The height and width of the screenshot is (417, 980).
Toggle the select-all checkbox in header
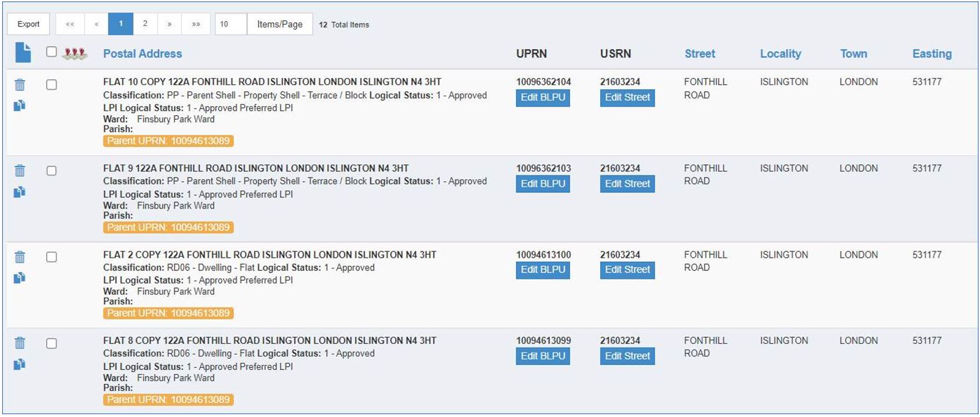tap(51, 51)
